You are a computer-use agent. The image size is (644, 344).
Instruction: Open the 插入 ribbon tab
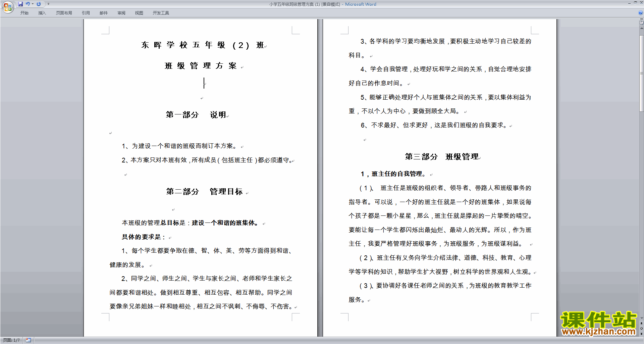(42, 13)
